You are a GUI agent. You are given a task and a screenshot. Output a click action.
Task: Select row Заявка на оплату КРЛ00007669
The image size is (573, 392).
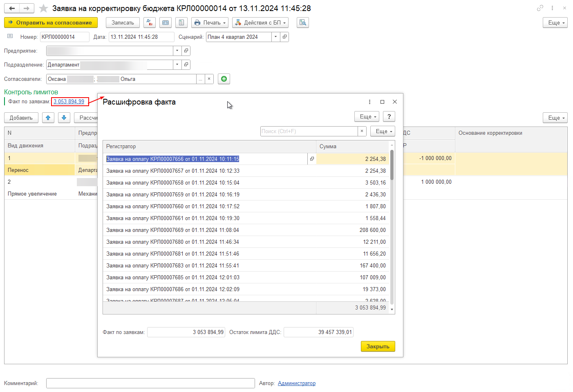tap(246, 230)
